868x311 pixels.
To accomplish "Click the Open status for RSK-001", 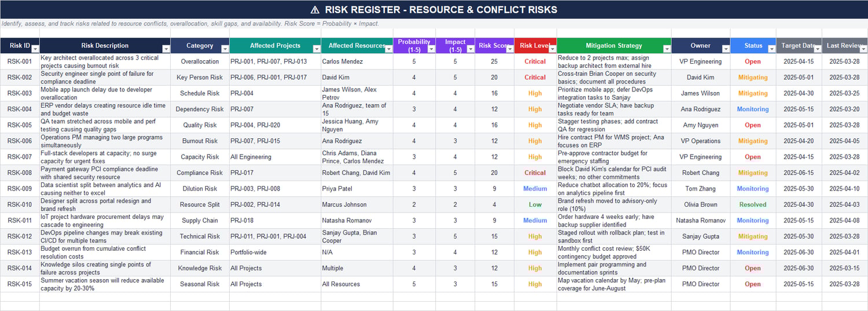I will [x=753, y=61].
